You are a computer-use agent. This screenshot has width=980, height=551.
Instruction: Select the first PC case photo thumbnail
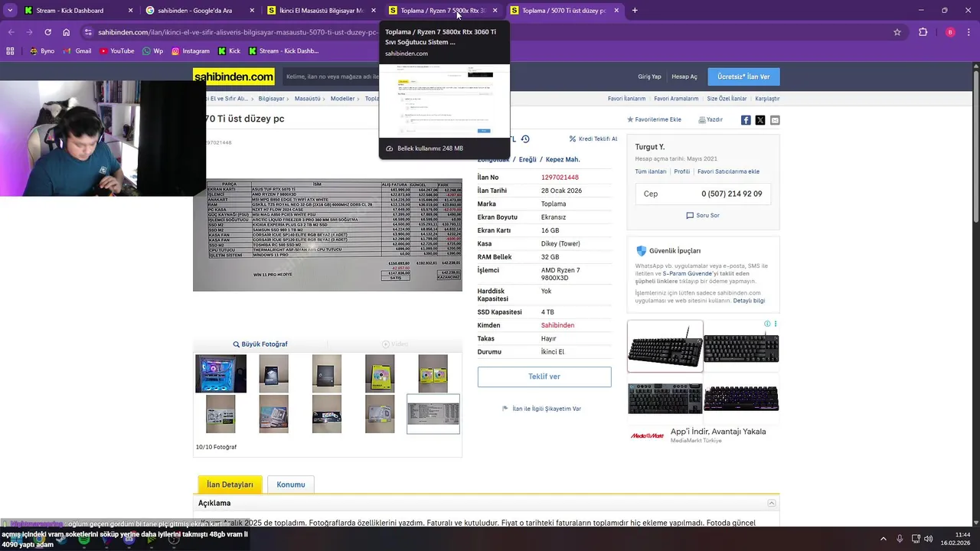(220, 373)
